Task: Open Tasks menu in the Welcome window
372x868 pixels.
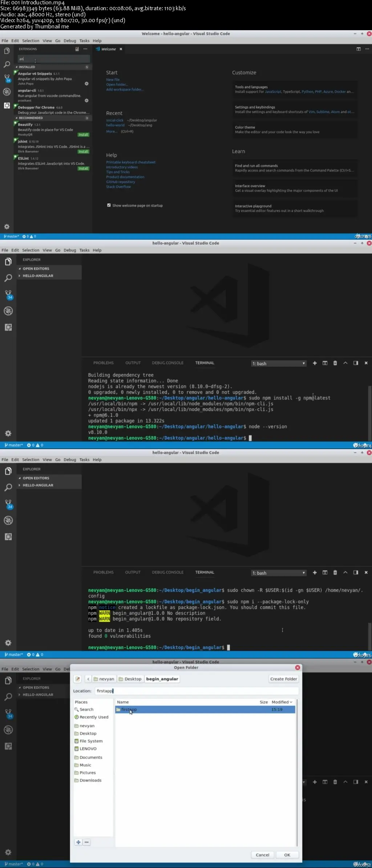Action: 84,41
